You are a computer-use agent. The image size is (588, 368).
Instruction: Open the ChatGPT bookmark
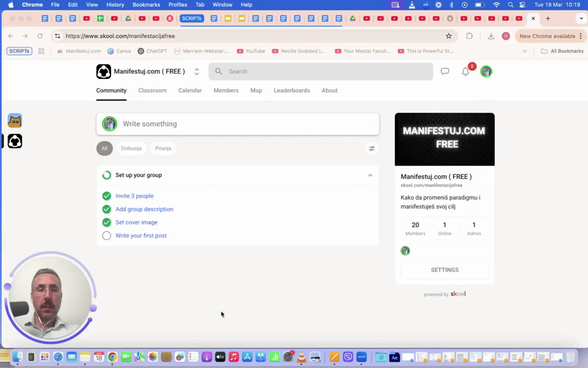[153, 51]
